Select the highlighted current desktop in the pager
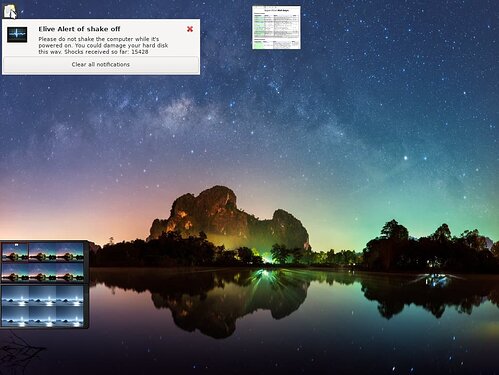Screen dimensions: 499x375 point(15,252)
